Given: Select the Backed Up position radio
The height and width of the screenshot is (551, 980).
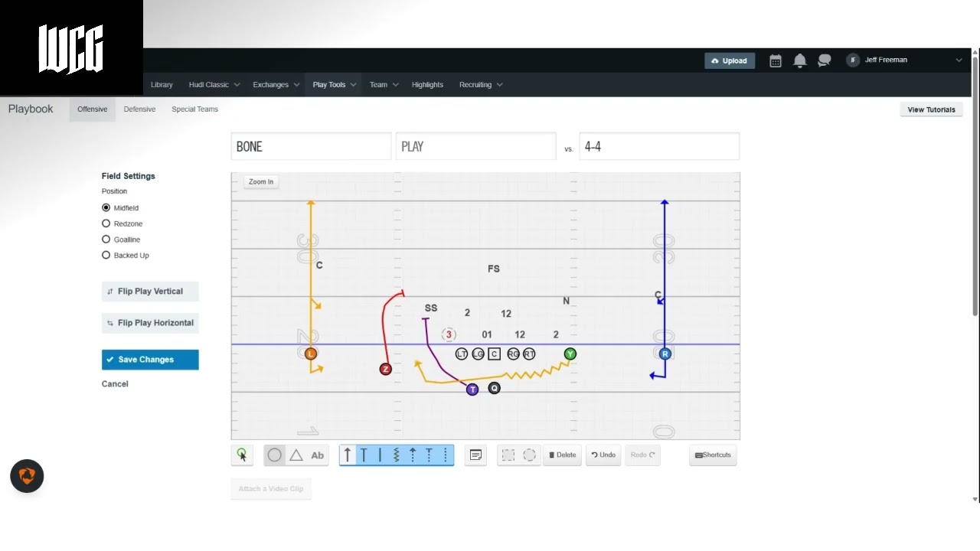Looking at the screenshot, I should click(x=106, y=255).
